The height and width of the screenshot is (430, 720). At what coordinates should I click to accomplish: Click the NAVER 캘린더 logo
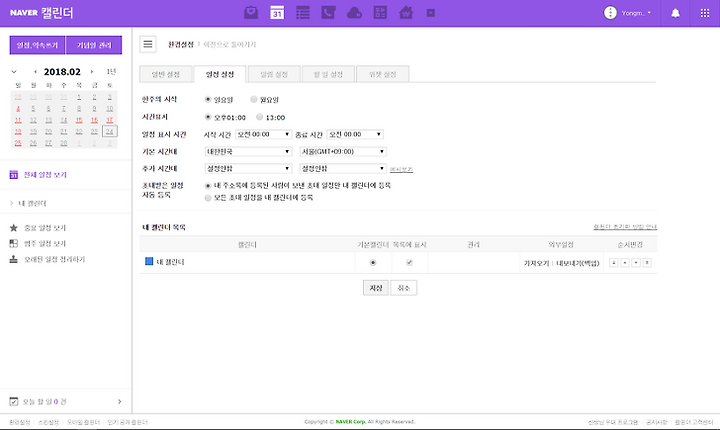click(41, 12)
